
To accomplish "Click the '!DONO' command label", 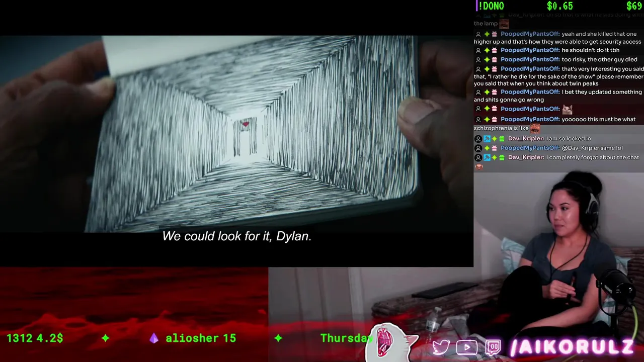I will (x=491, y=6).
